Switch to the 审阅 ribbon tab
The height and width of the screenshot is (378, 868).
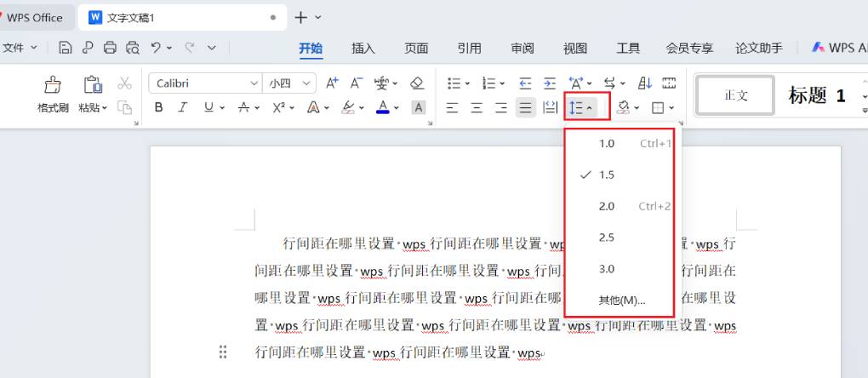[522, 49]
